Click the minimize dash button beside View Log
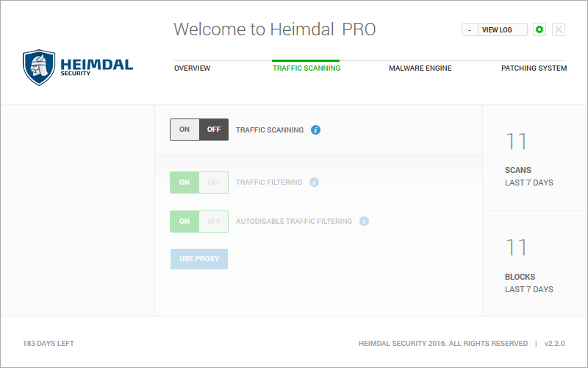Image resolution: width=588 pixels, height=368 pixels. (x=470, y=29)
